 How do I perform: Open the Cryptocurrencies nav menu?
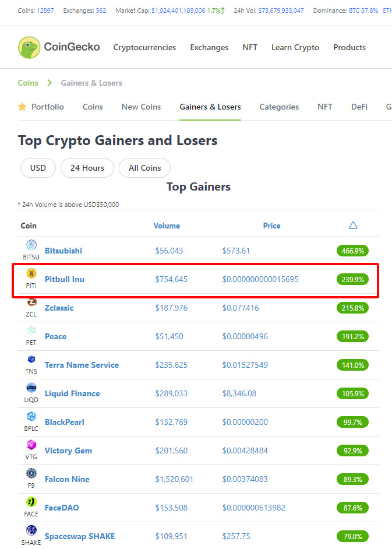point(144,48)
